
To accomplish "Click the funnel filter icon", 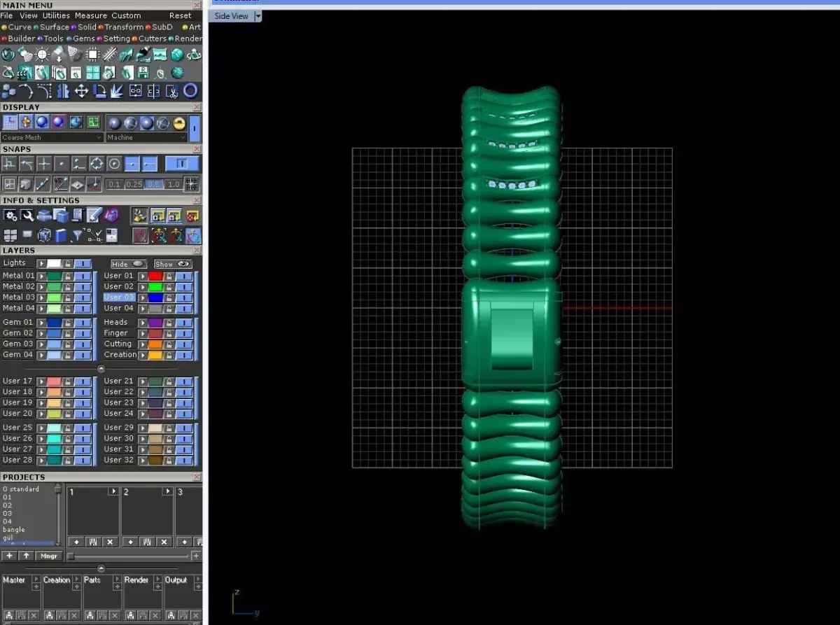I will point(78,235).
